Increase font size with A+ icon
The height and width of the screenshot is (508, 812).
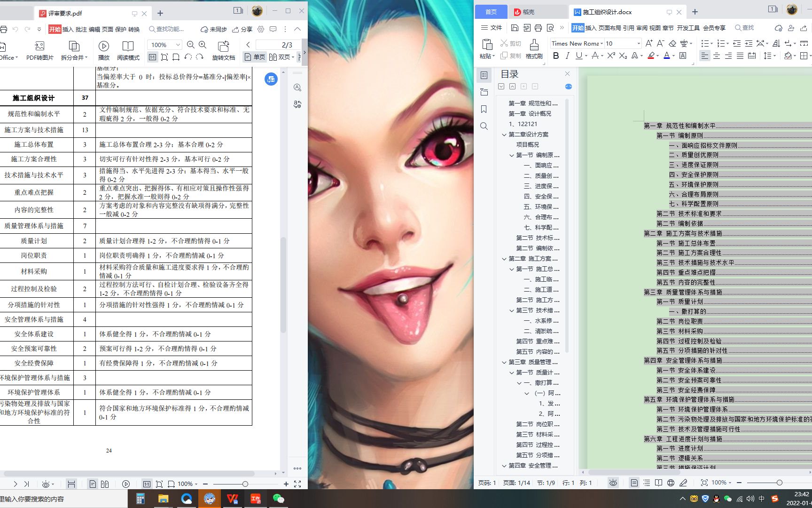click(649, 43)
